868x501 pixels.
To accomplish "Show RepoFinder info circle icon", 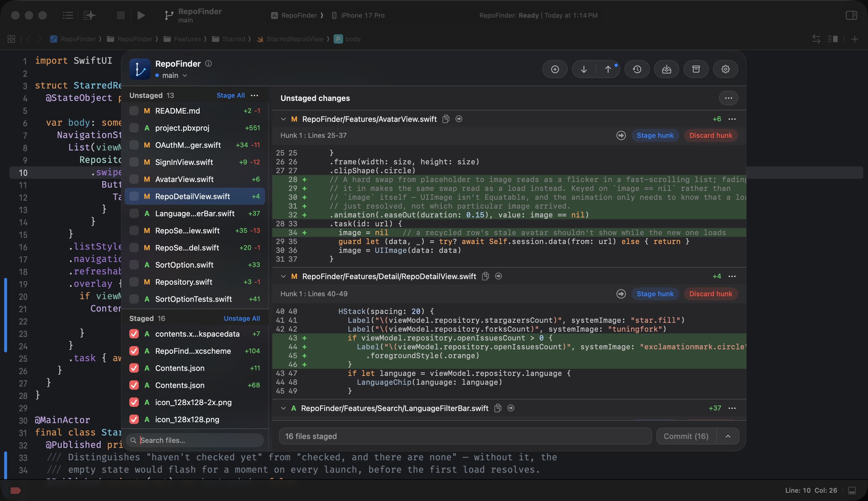I will pyautogui.click(x=208, y=63).
